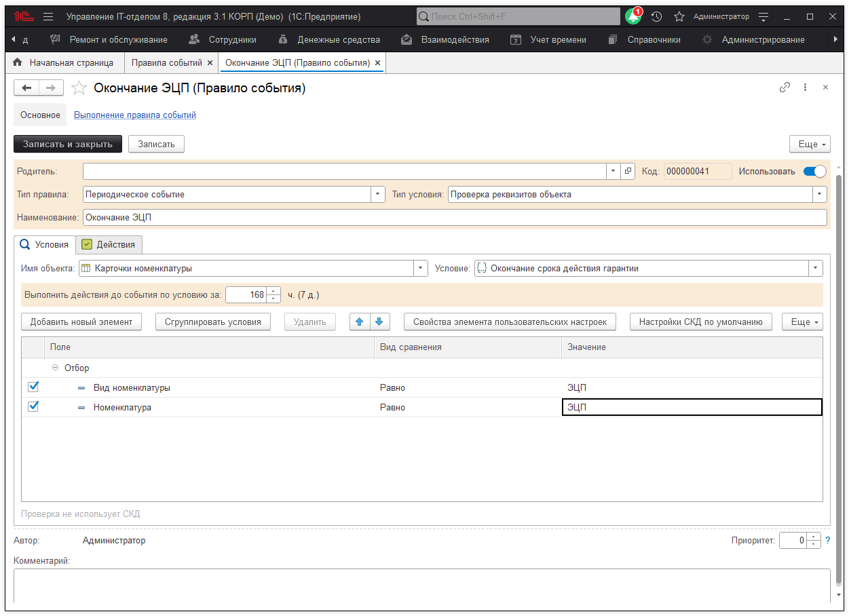Uncheck the Номенклатура condition checkbox
The image size is (849, 616).
click(33, 407)
